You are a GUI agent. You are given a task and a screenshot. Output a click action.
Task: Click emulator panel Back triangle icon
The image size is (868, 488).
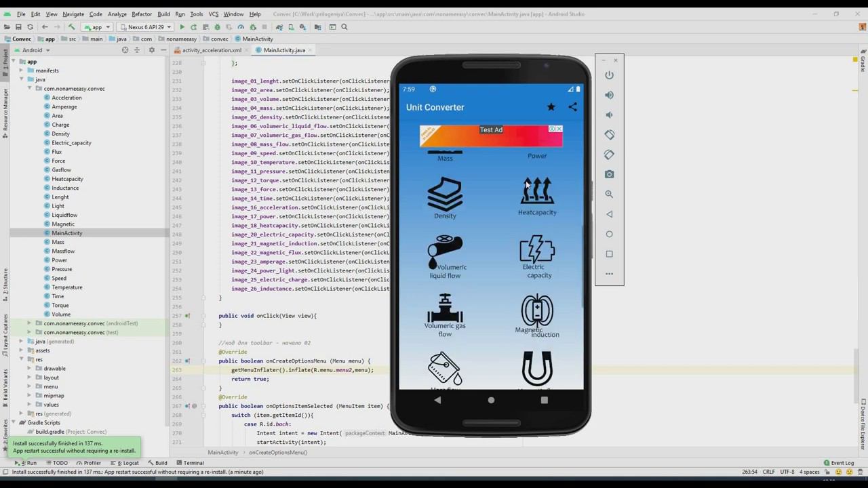[609, 214]
